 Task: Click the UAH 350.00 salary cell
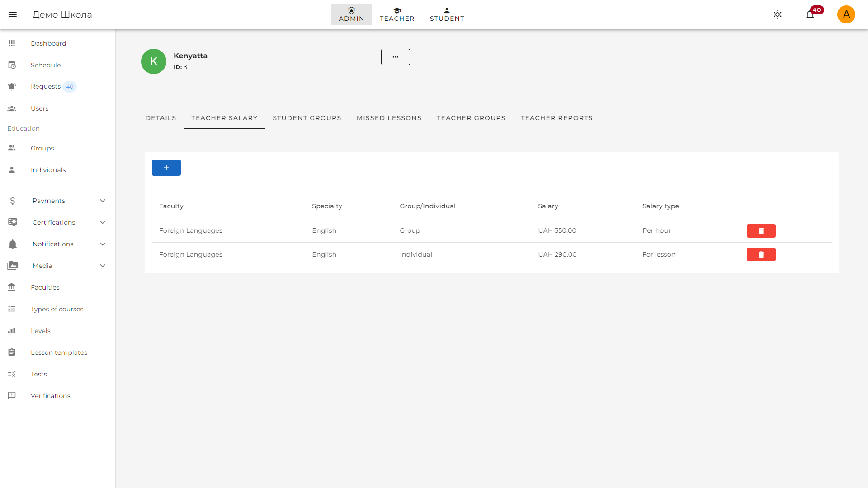tap(557, 230)
